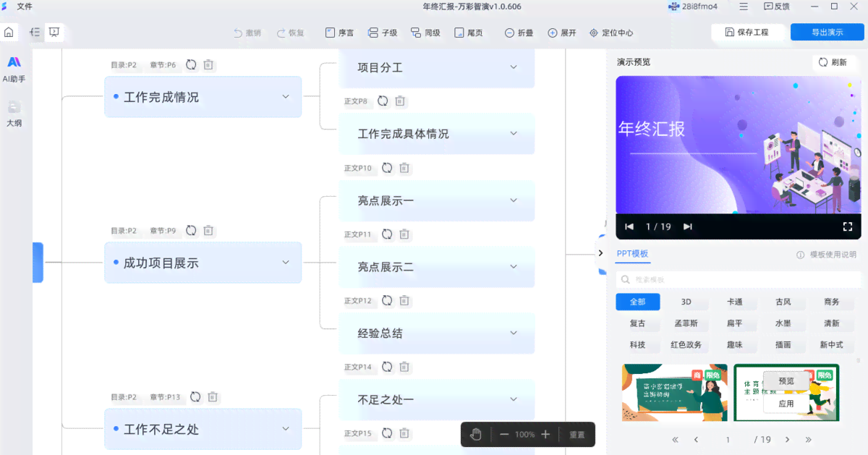Delete icon next to 正文P8

tap(400, 101)
